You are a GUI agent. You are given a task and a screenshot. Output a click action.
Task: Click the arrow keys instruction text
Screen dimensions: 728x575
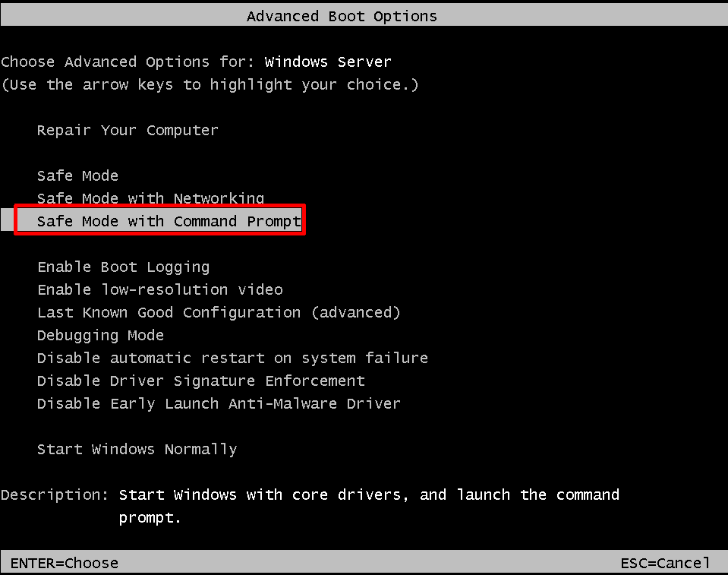point(209,84)
